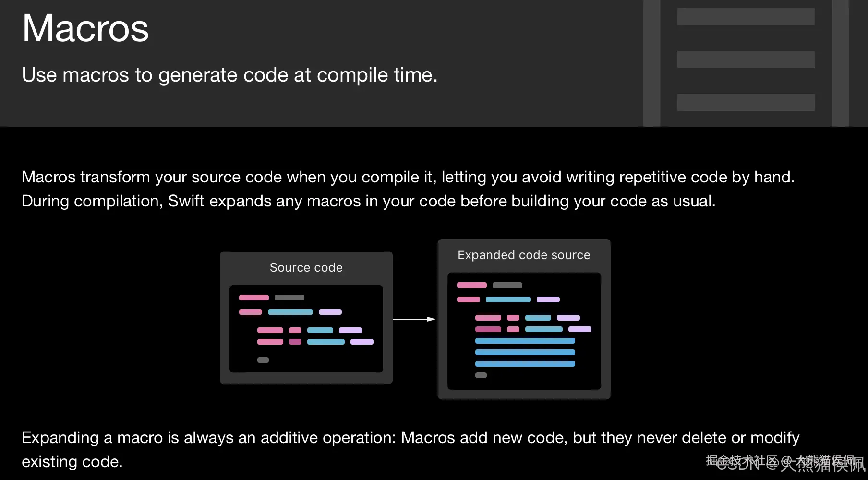This screenshot has width=868, height=480.
Task: Click the "Expanded code source" diagram label
Action: 523,255
